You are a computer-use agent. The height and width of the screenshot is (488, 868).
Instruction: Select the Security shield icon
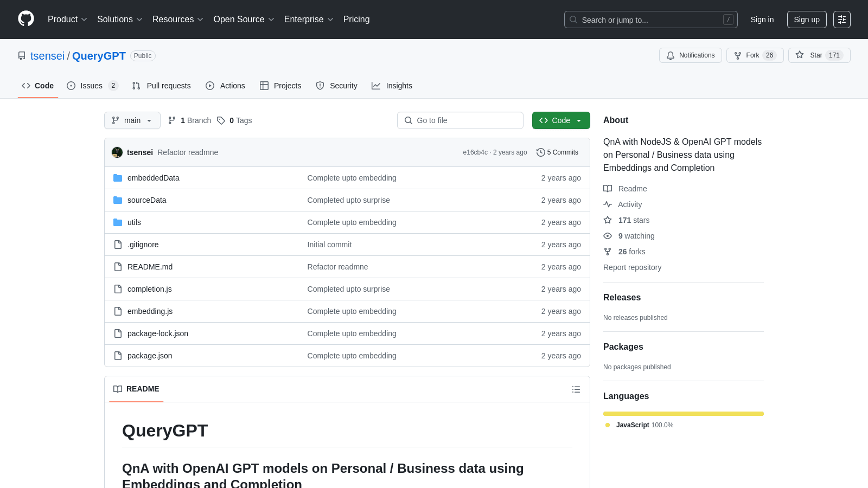click(320, 86)
